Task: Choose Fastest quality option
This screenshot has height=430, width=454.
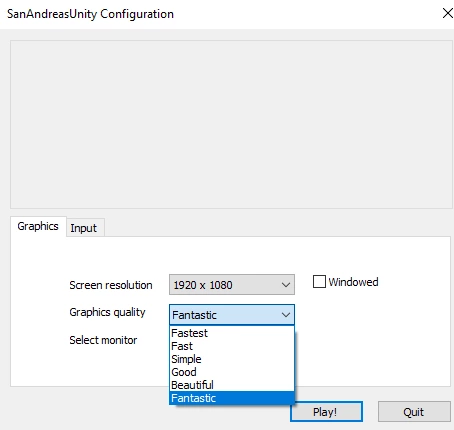Action: [x=232, y=333]
